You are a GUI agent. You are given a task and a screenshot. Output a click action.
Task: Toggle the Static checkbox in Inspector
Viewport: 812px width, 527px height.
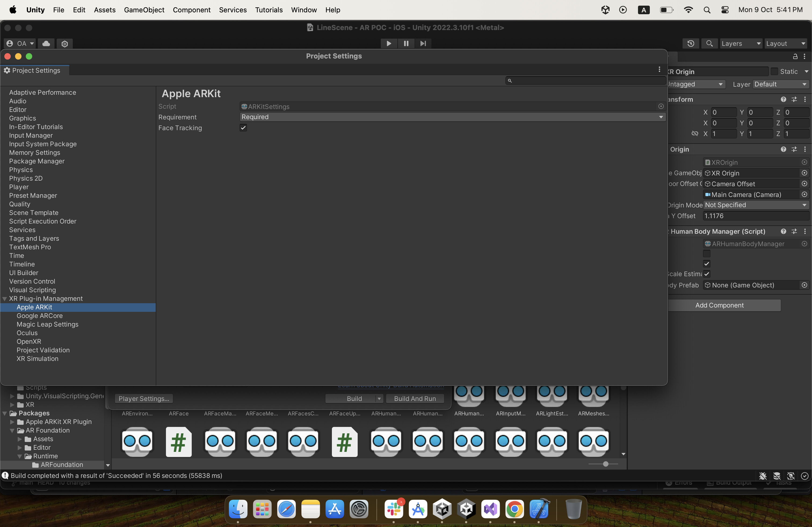coord(774,71)
